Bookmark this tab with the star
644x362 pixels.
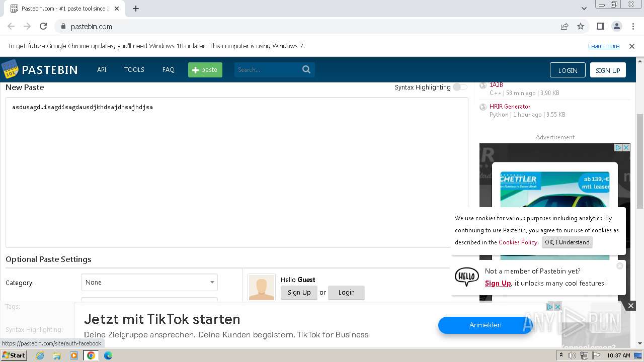[581, 26]
